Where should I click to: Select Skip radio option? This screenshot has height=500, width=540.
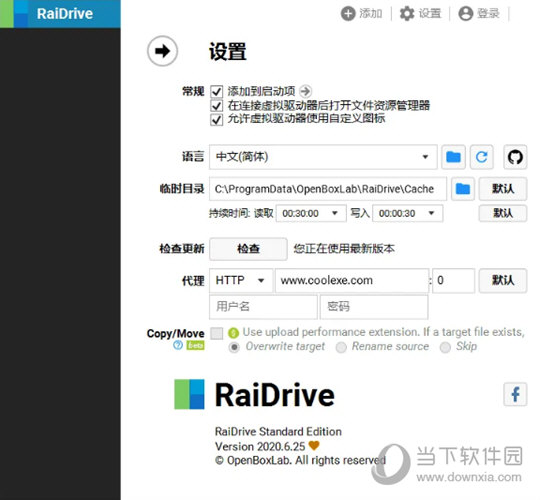[x=445, y=347]
